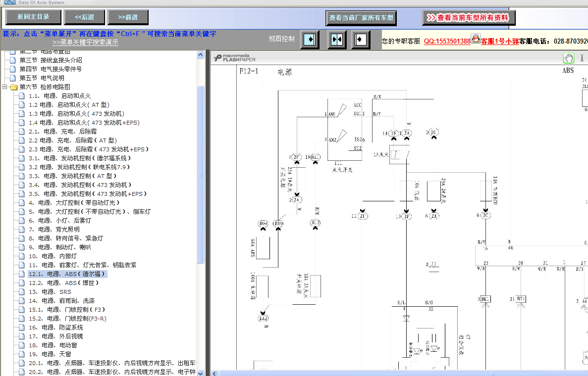Go forward with >>前进 button
Image resolution: width=588 pixels, height=376 pixels.
coord(128,17)
